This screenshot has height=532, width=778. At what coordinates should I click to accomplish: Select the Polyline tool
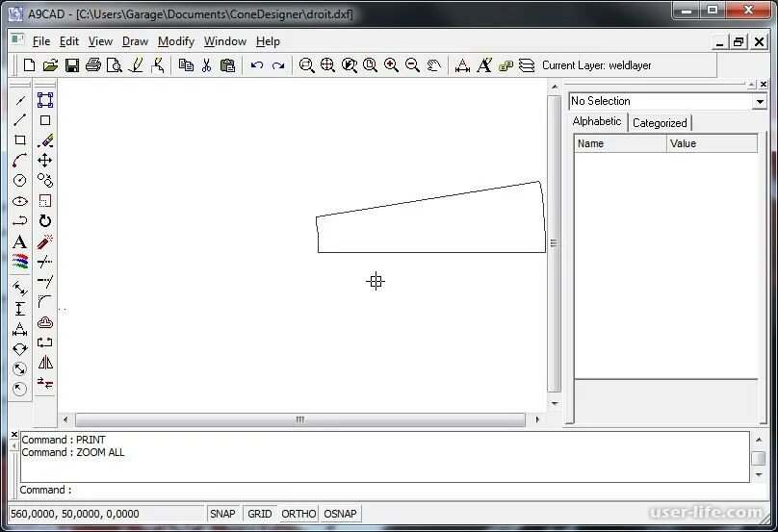coord(20,221)
